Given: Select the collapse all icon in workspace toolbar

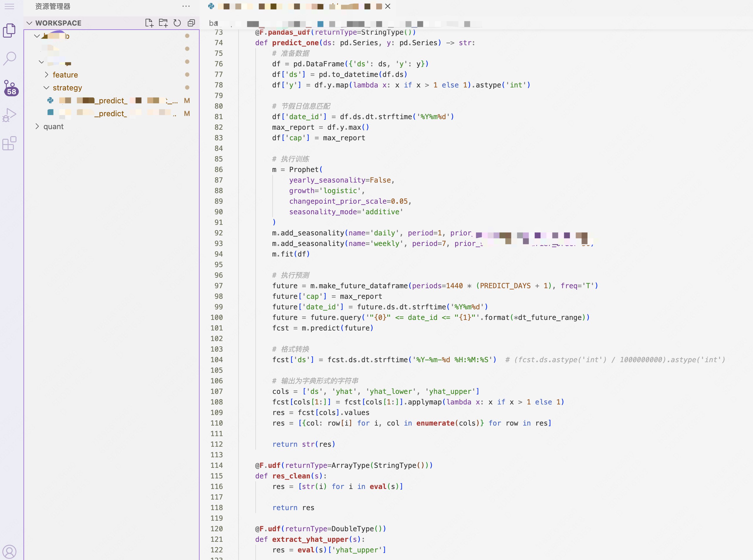Looking at the screenshot, I should [x=191, y=23].
